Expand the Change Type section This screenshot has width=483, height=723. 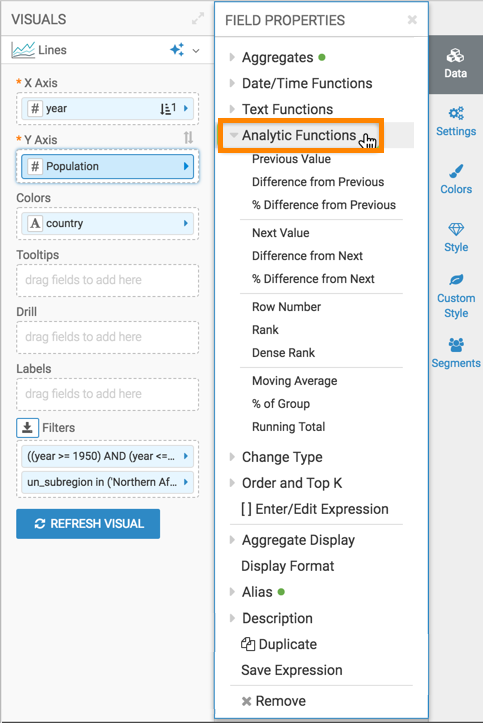click(282, 457)
